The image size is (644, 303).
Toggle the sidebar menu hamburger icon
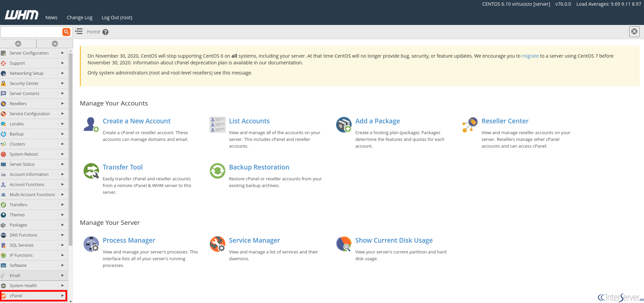click(x=79, y=31)
